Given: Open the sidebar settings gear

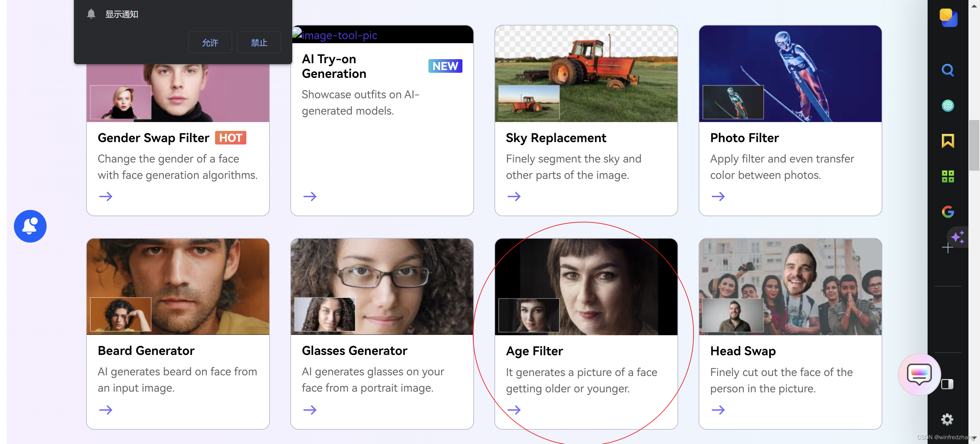Looking at the screenshot, I should coord(947,419).
